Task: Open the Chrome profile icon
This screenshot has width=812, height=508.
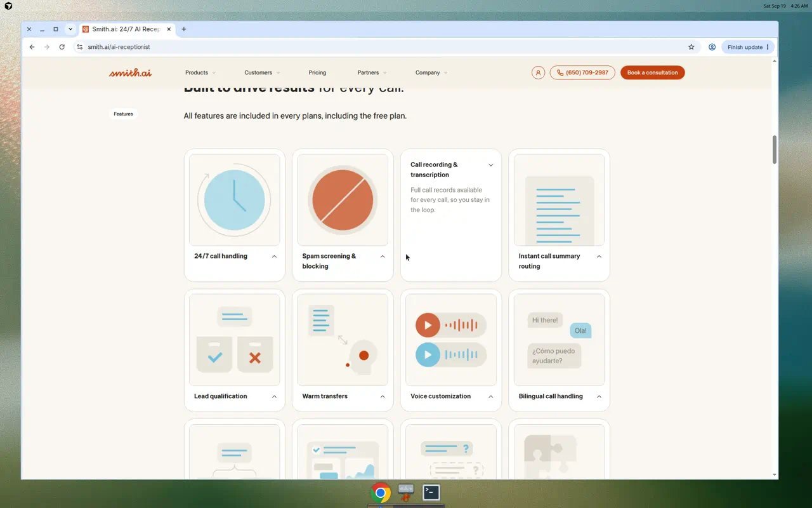Action: 712,47
